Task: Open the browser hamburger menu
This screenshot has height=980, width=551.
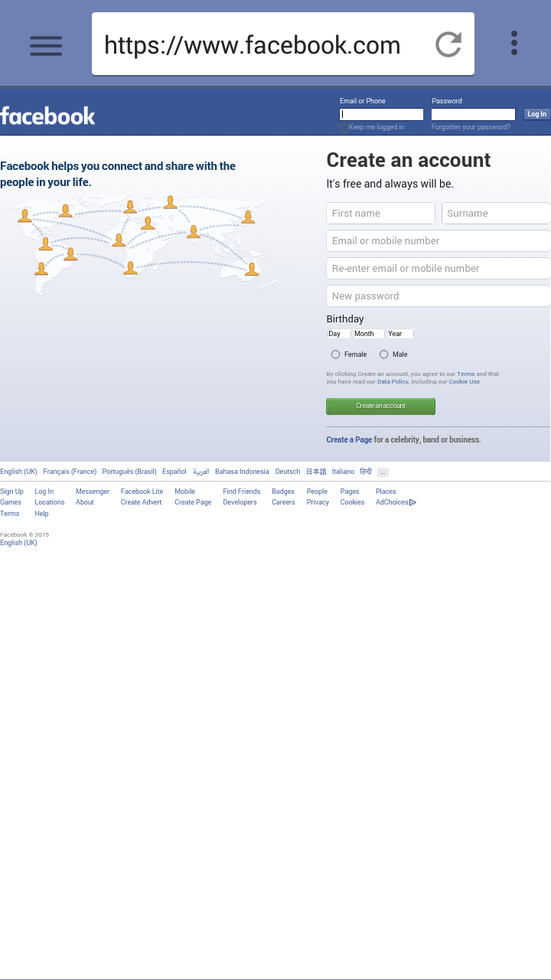Action: (46, 45)
